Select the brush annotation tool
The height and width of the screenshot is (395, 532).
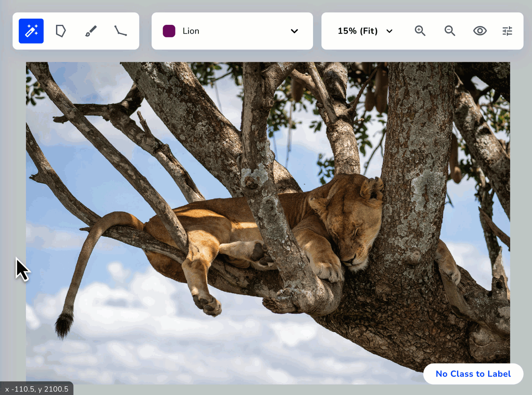90,31
